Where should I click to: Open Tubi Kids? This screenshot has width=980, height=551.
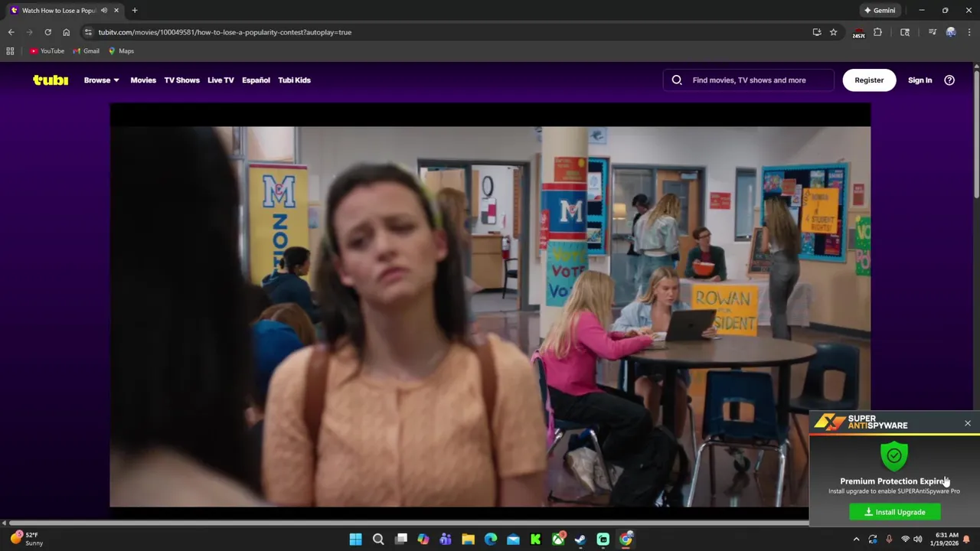294,80
